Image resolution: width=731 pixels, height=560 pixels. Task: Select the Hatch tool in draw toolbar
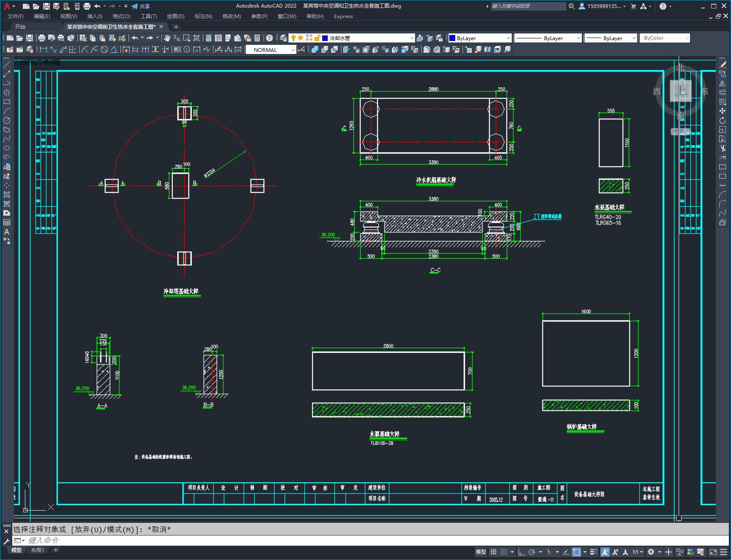tap(7, 195)
